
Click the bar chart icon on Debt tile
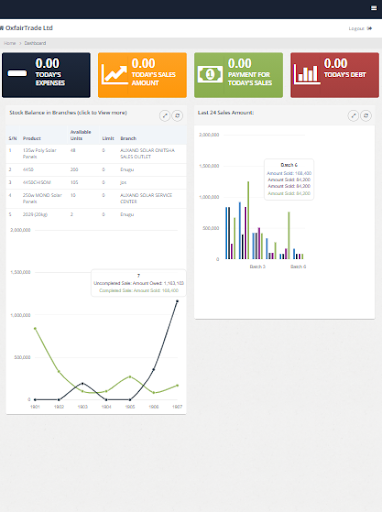306,74
